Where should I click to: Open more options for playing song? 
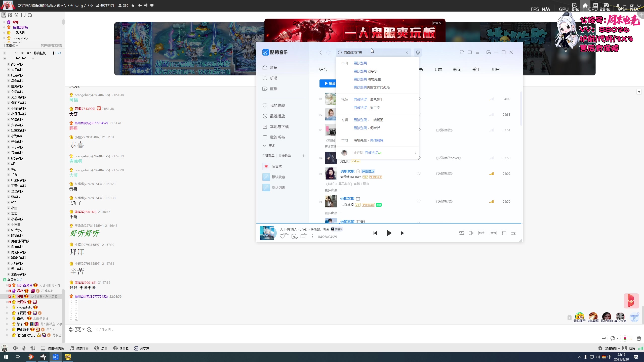coord(312,237)
